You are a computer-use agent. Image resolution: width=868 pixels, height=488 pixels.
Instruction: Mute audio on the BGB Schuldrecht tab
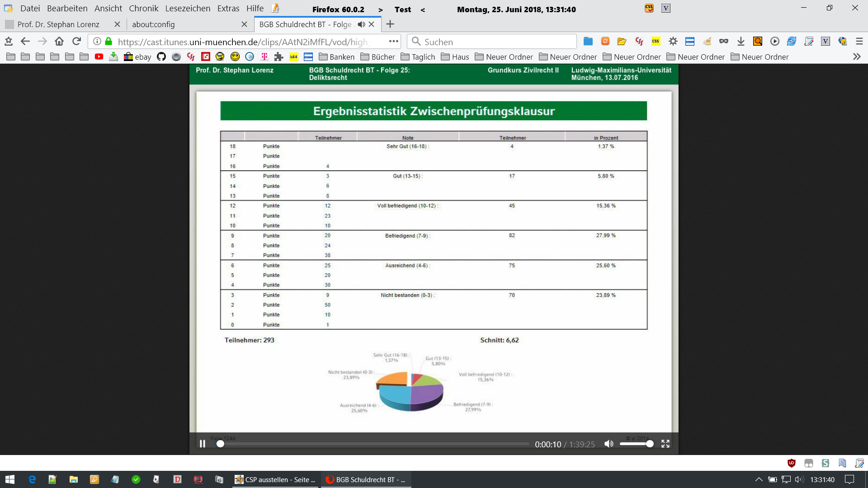(x=361, y=24)
